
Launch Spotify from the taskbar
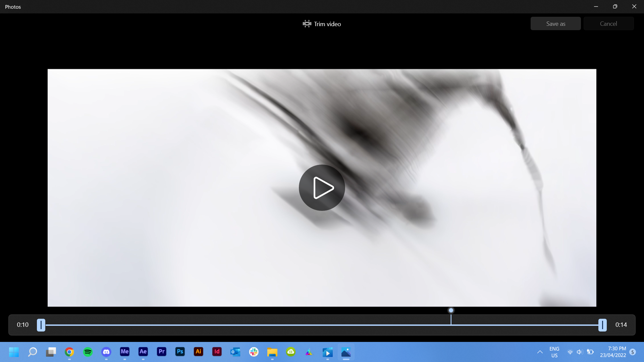pyautogui.click(x=88, y=352)
